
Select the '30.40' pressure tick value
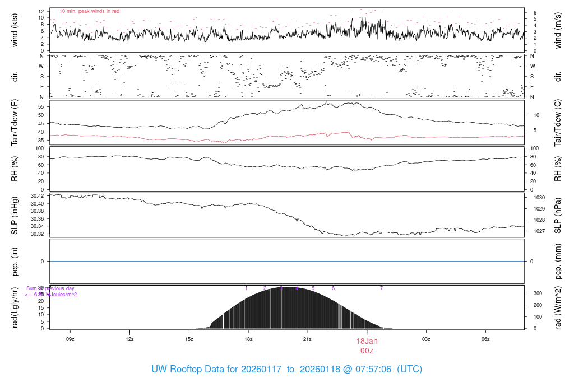38,204
